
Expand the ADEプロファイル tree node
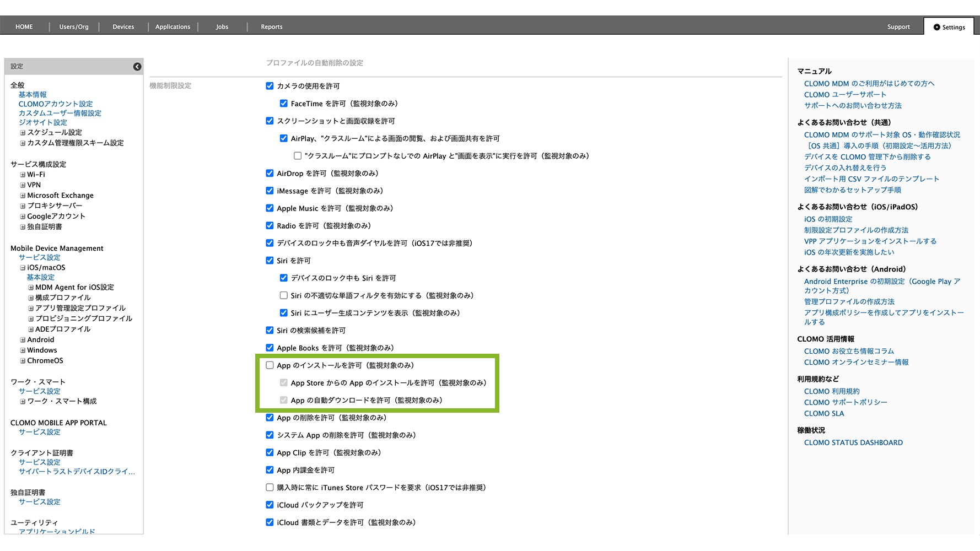click(31, 329)
